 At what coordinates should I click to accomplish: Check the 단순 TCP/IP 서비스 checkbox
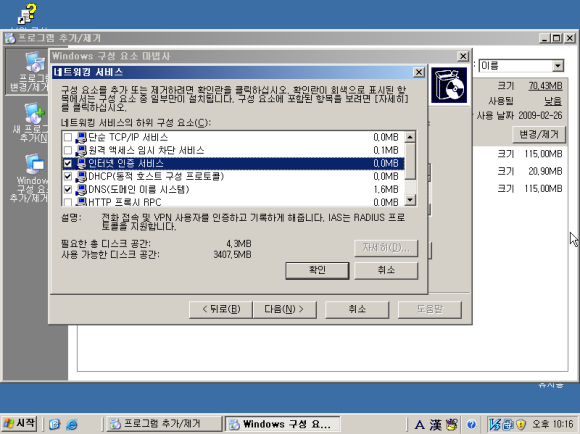[68, 137]
